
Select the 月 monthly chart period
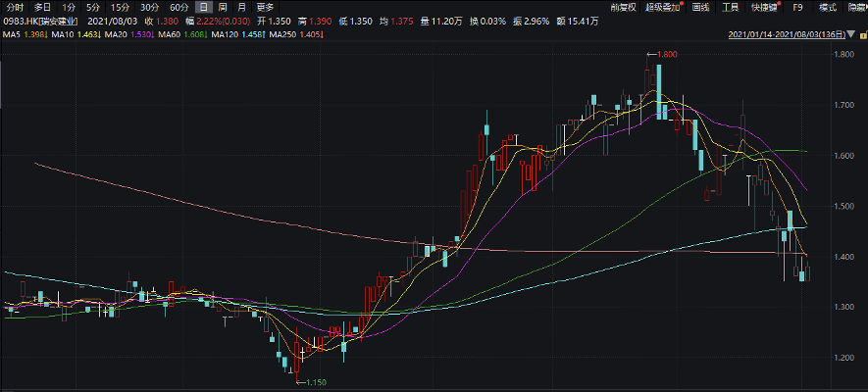coord(241,7)
